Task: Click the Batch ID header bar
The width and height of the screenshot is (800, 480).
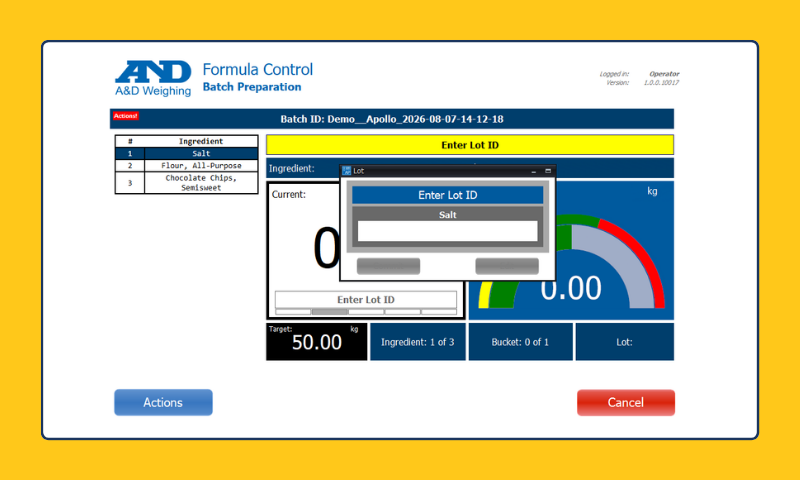Action: pos(392,119)
